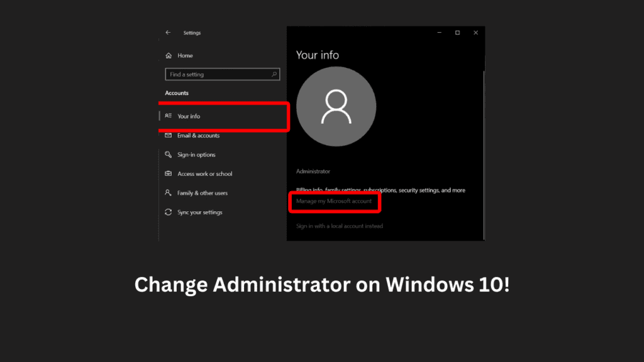Viewport: 644px width, 362px height.
Task: Open Email & accounts section
Action: [198, 136]
